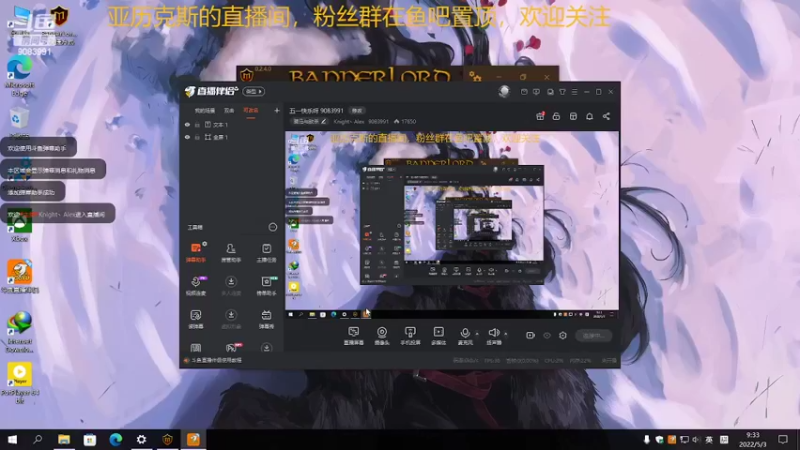This screenshot has height=450, width=800.
Task: Add 手机投屏 phone casting source
Action: 410,336
